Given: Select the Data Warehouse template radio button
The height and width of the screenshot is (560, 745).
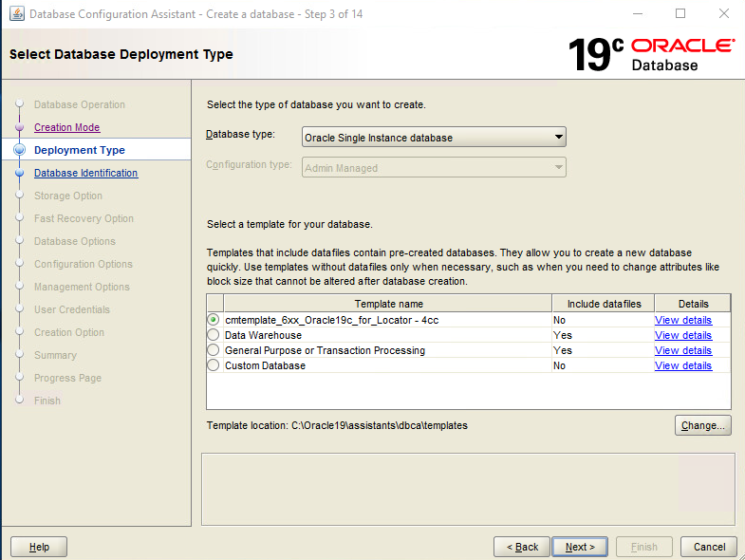Looking at the screenshot, I should point(214,335).
